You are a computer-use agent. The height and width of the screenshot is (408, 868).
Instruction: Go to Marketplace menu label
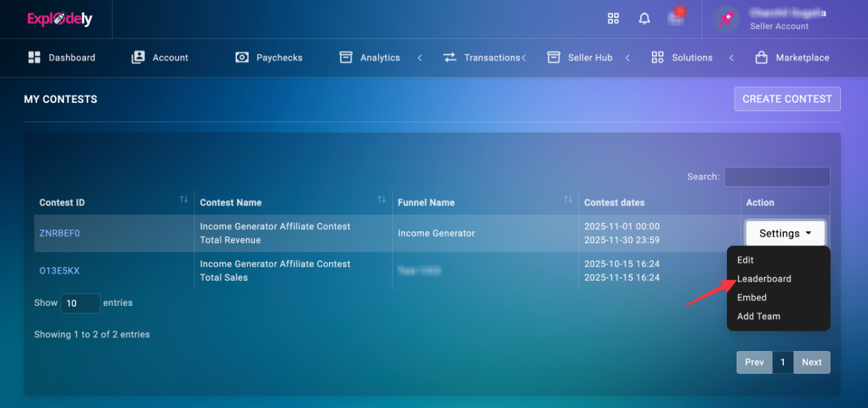(803, 58)
